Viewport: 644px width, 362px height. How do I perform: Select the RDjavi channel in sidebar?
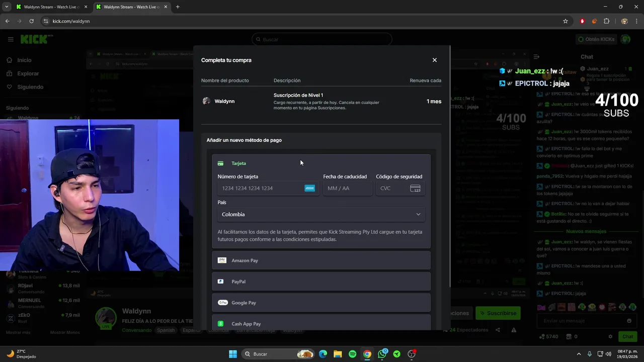point(43,288)
